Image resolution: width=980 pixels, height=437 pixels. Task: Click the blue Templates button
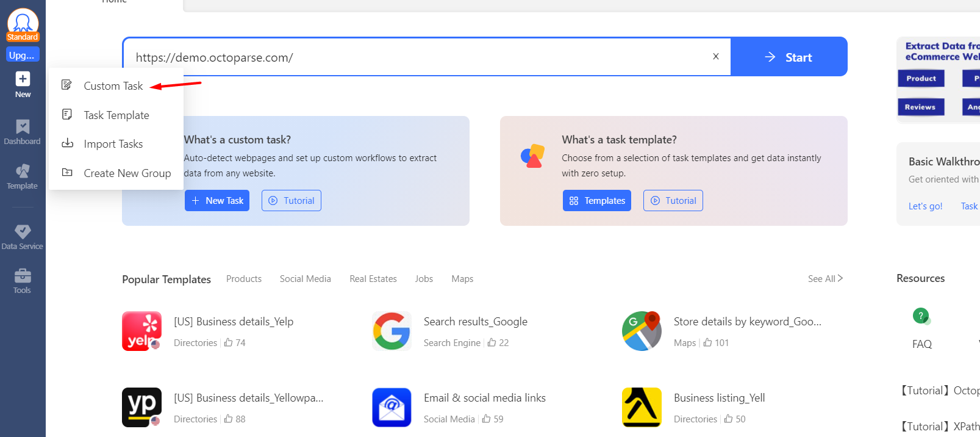click(x=597, y=201)
